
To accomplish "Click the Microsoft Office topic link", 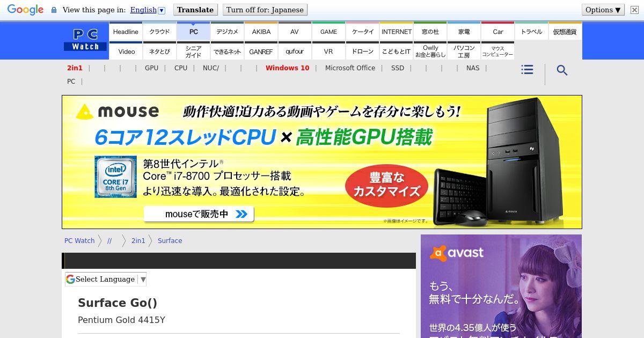I will (350, 68).
